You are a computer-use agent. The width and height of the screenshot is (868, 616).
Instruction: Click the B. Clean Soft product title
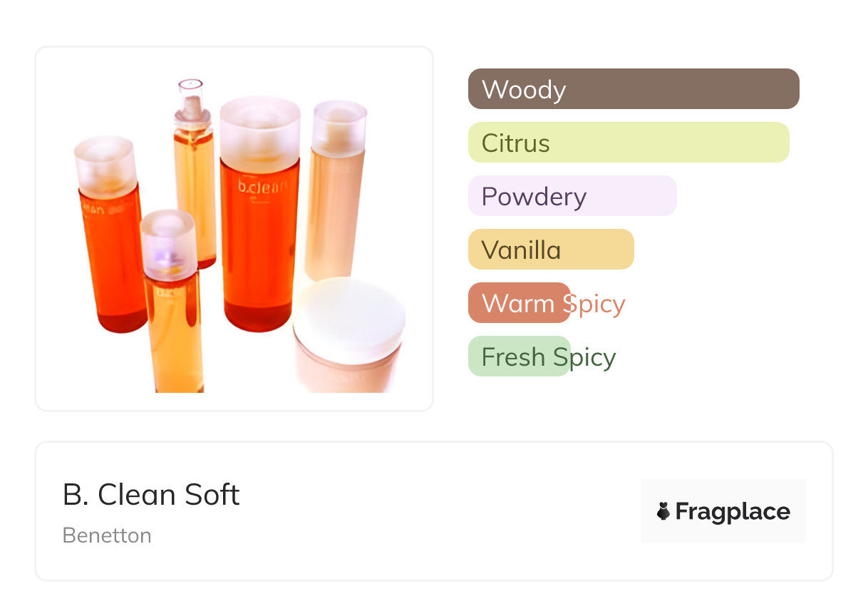151,495
